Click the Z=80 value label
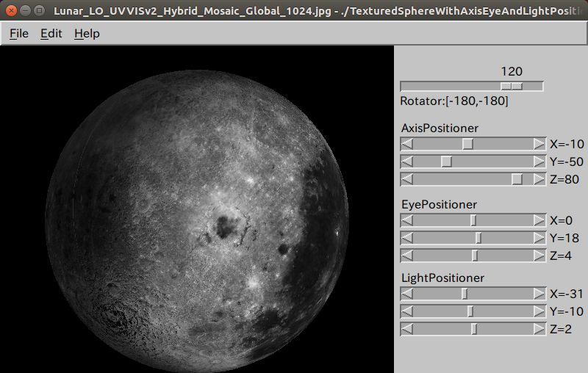The image size is (588, 373). (564, 179)
